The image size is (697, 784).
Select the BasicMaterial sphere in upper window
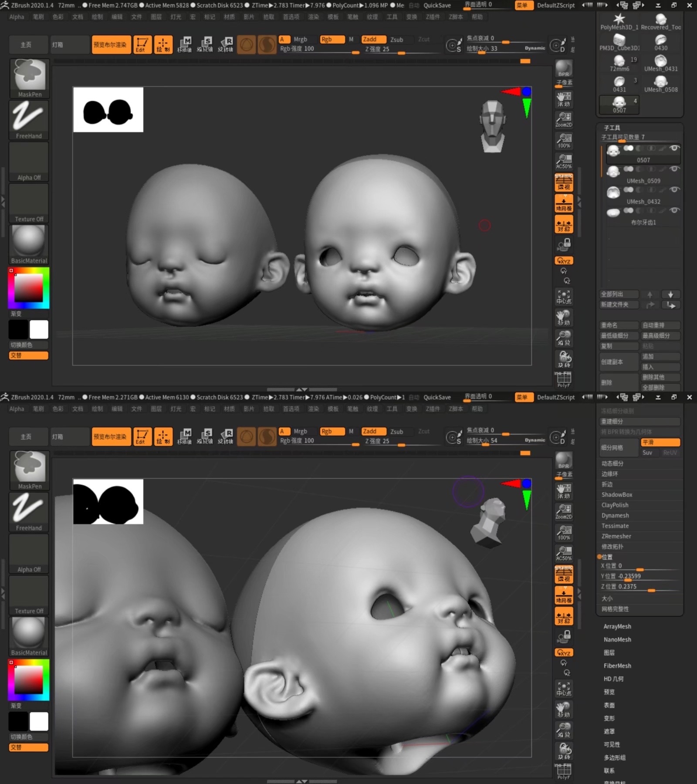[29, 244]
